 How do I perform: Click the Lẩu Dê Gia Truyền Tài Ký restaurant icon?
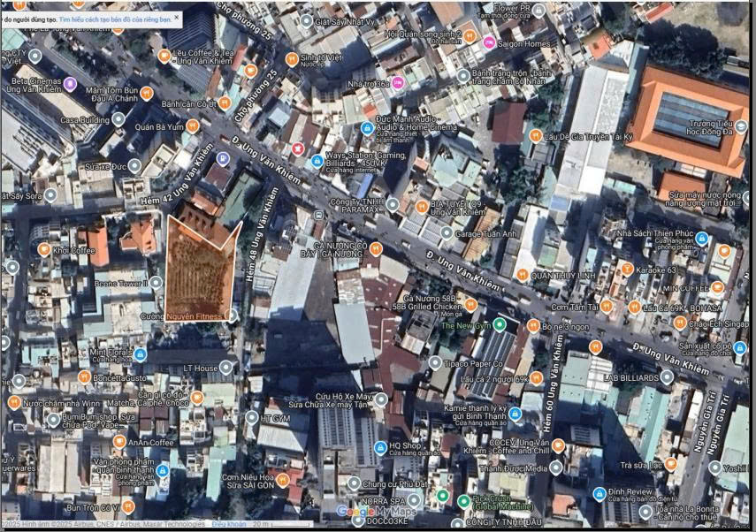click(535, 136)
